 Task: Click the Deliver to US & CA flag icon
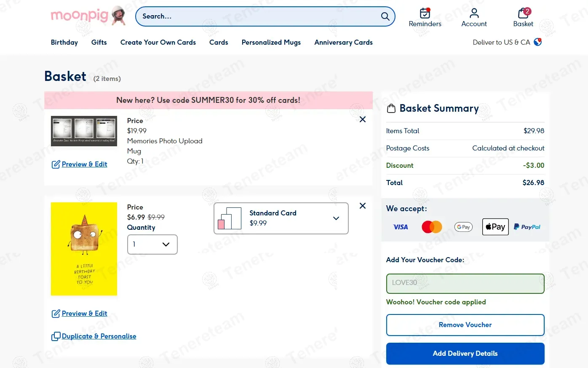tap(538, 42)
